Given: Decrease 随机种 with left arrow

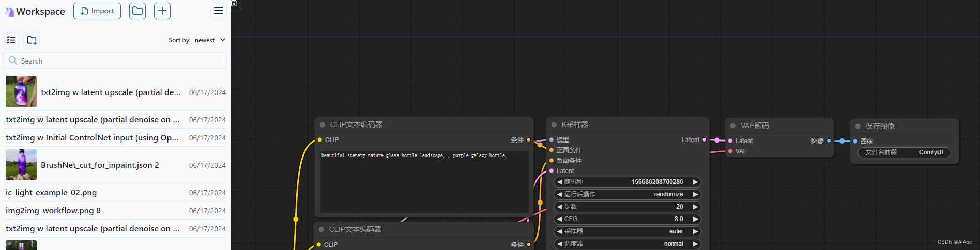Looking at the screenshot, I should tap(559, 182).
